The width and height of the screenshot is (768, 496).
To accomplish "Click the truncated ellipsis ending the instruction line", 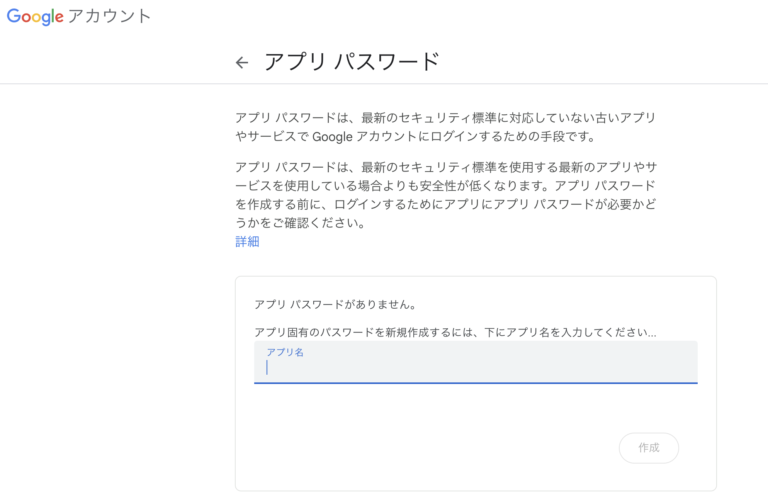I will (x=651, y=332).
